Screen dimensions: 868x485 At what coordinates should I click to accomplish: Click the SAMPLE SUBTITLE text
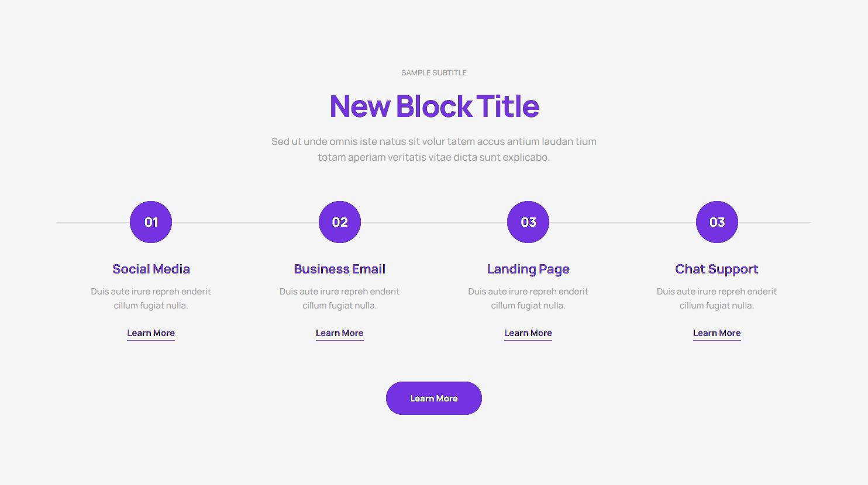click(x=434, y=73)
